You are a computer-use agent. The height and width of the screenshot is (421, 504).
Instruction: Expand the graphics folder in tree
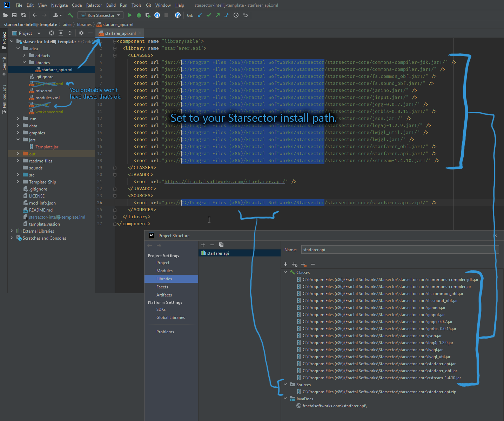point(18,133)
